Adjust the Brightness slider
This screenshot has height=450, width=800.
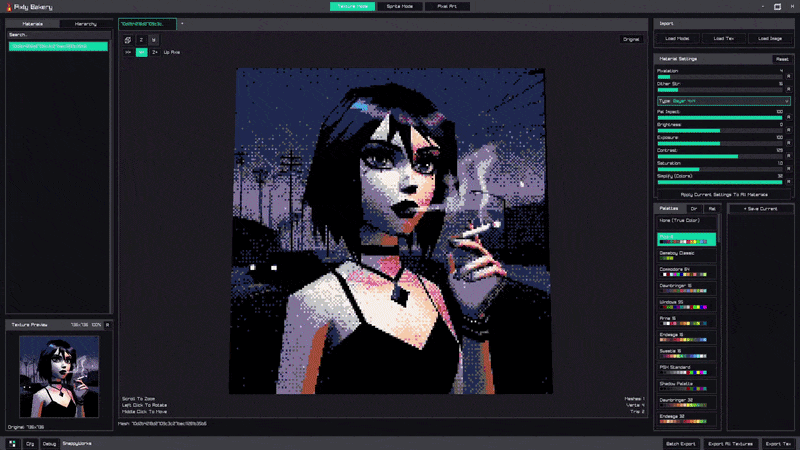click(719, 131)
